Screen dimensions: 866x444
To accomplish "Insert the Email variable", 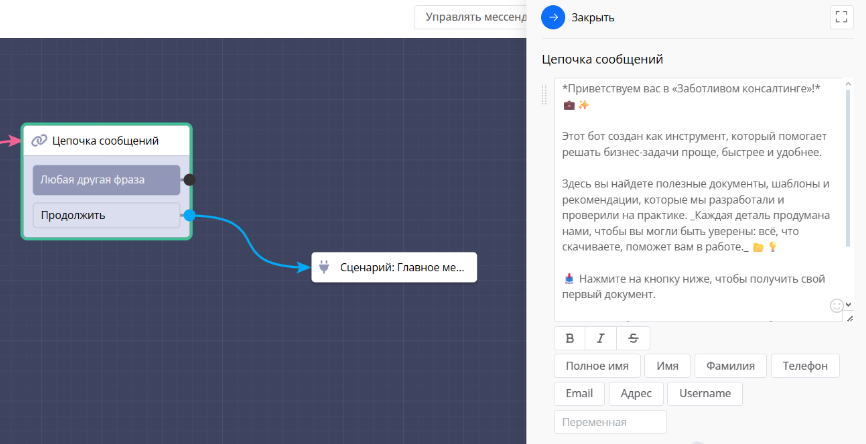I will pos(579,393).
